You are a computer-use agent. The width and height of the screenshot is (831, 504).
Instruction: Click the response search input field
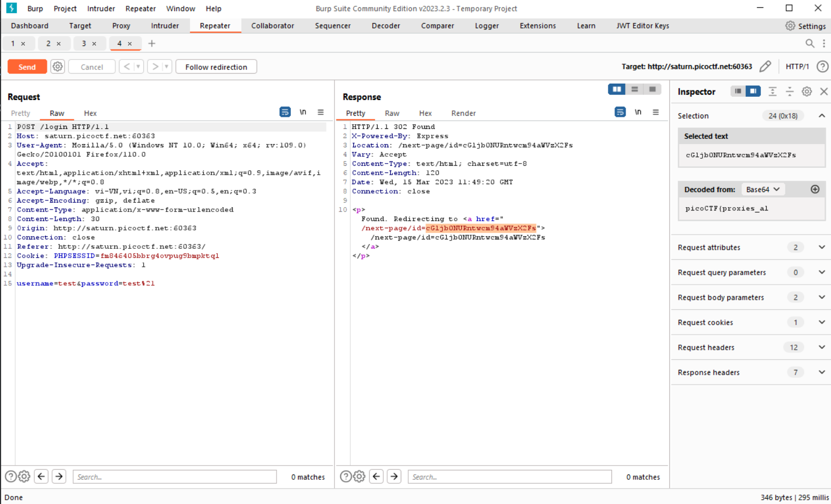point(510,477)
